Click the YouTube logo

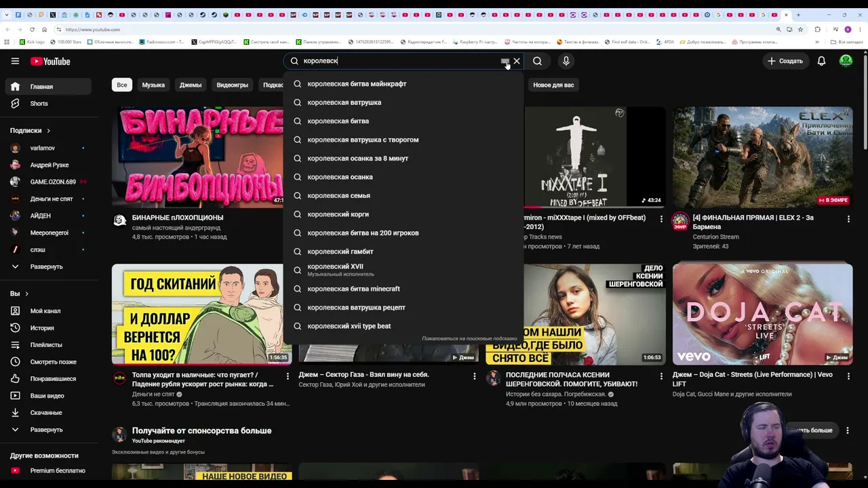tap(50, 61)
